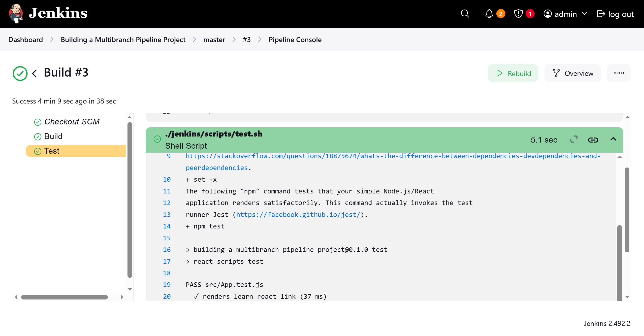Click the test.sh step success icon

point(157,139)
